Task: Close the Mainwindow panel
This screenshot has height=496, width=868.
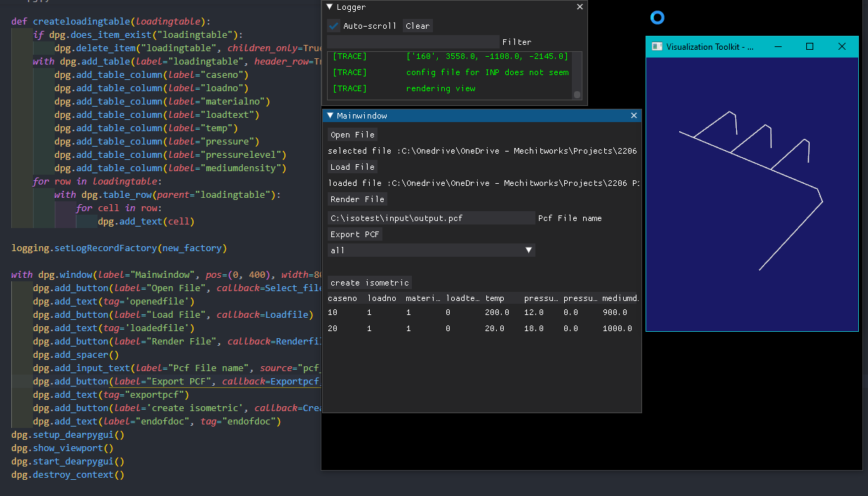Action: pos(634,115)
